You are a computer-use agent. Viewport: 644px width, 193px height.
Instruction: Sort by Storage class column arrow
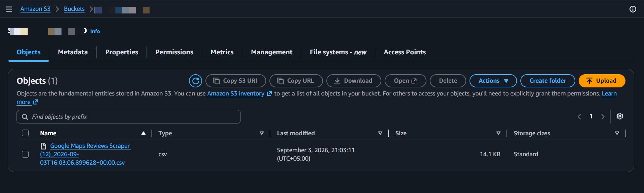click(x=617, y=133)
